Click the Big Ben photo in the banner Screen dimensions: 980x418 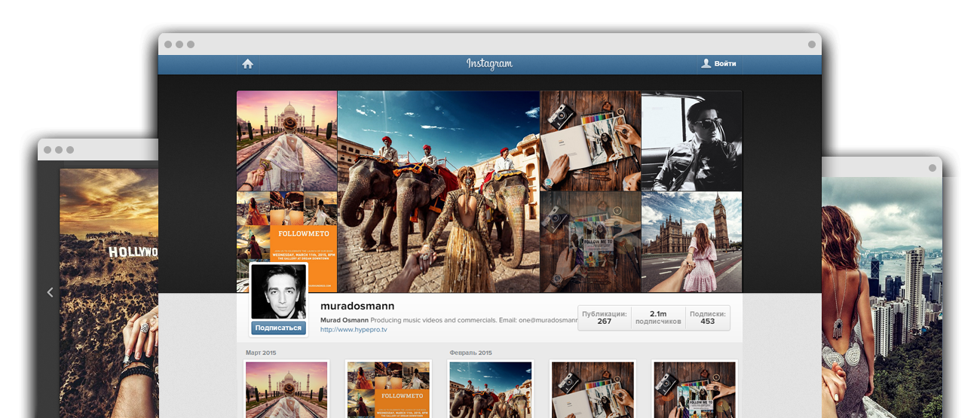[x=691, y=241]
